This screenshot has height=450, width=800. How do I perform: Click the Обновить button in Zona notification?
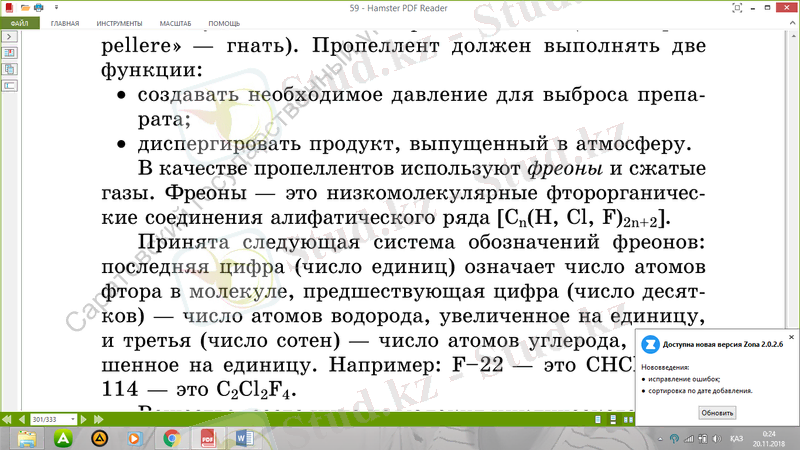pyautogui.click(x=717, y=413)
